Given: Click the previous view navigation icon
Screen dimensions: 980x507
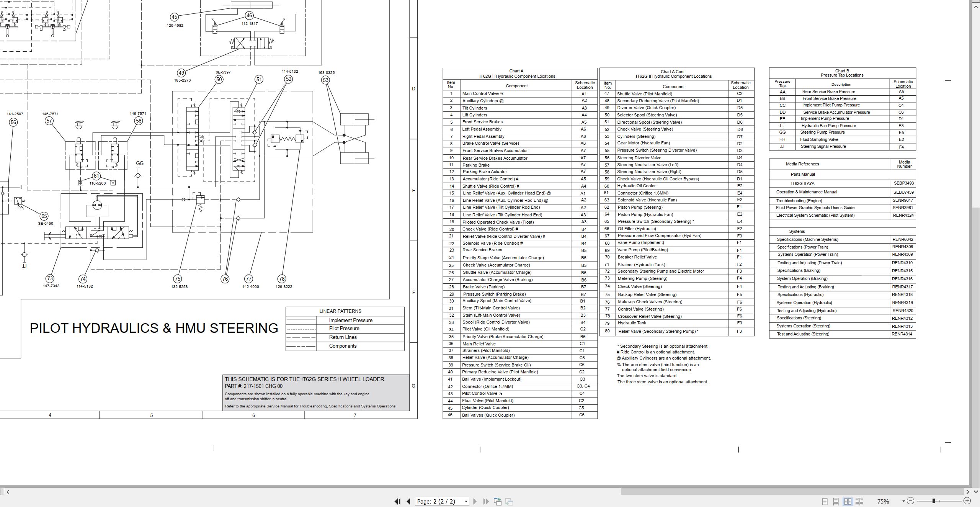Looking at the screenshot, I should [498, 501].
